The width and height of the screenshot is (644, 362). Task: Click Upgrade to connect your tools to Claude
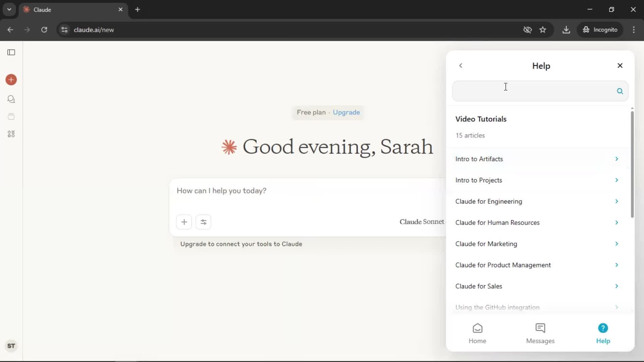pos(241,244)
